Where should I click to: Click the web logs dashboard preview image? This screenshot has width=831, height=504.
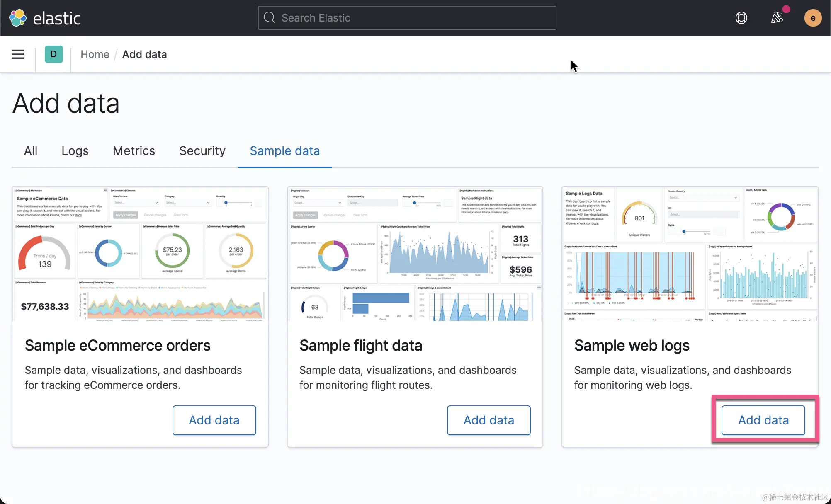pyautogui.click(x=690, y=254)
